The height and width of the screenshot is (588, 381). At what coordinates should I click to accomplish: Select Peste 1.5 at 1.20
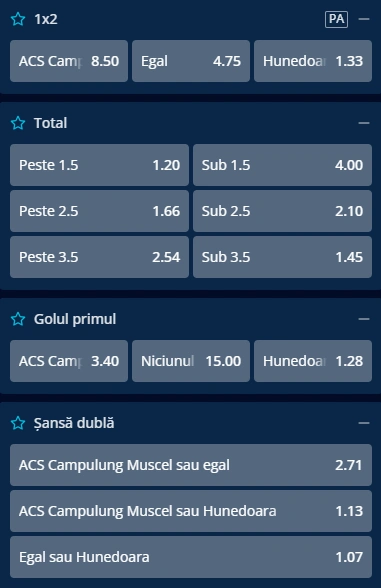99,165
